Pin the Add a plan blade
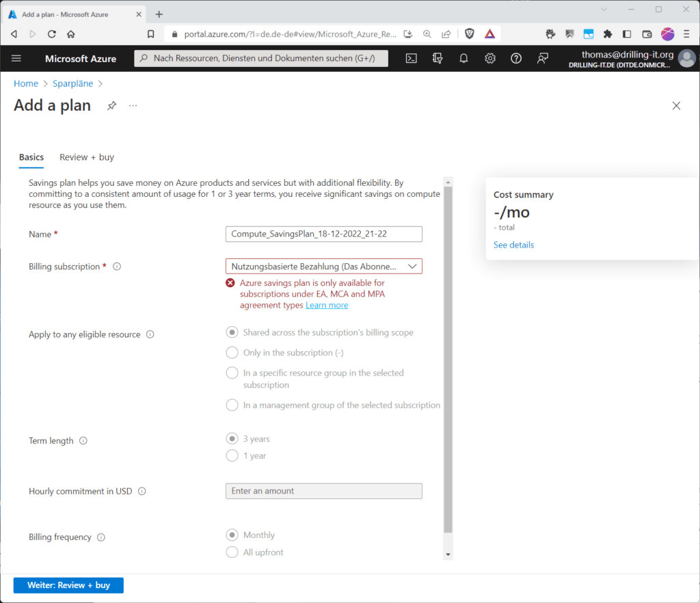This screenshot has width=700, height=603. 111,106
